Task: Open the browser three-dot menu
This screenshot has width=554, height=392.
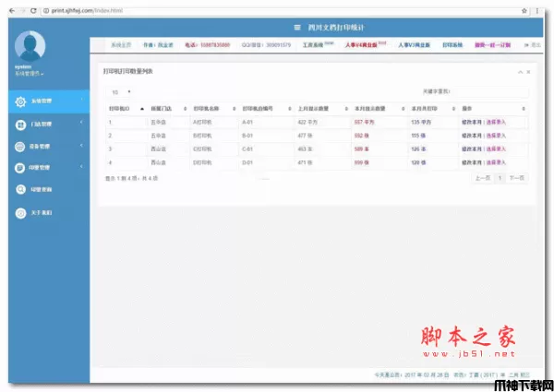Action: (537, 11)
